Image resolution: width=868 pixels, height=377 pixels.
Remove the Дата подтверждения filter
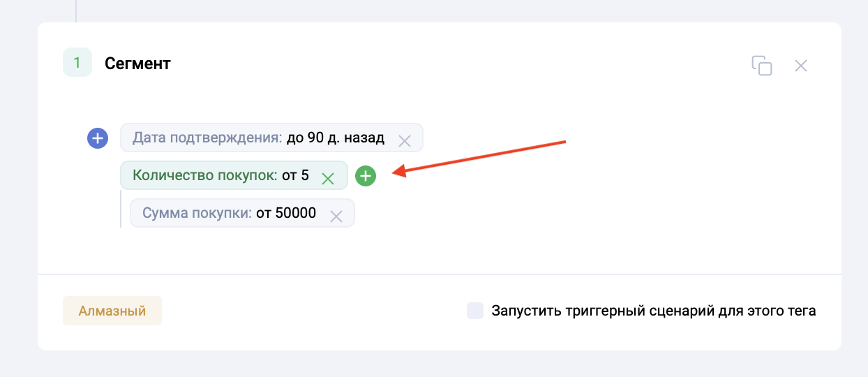404,140
